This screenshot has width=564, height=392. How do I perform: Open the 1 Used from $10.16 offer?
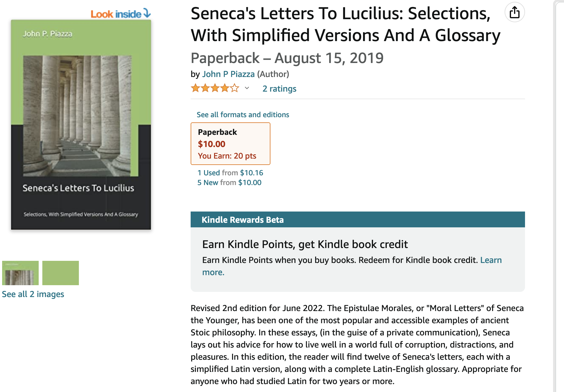point(230,173)
